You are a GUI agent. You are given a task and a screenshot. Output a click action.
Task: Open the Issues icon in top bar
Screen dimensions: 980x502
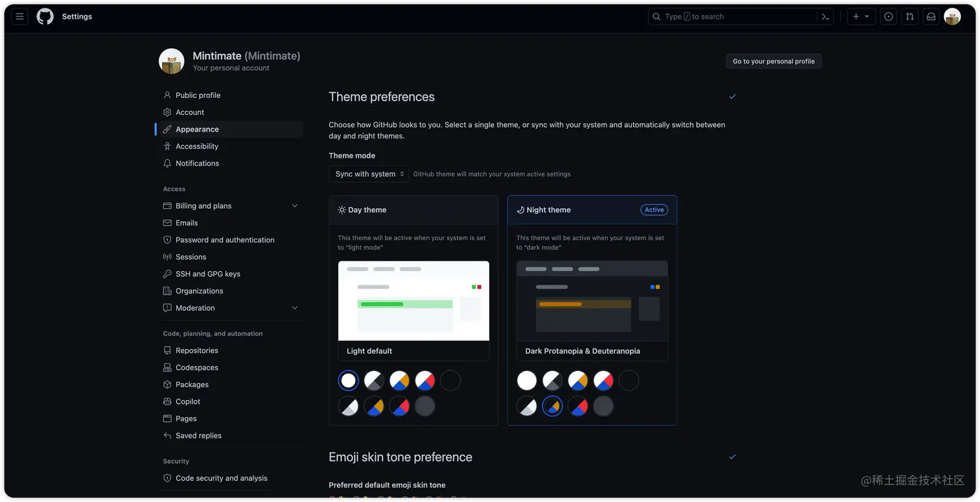pos(888,16)
